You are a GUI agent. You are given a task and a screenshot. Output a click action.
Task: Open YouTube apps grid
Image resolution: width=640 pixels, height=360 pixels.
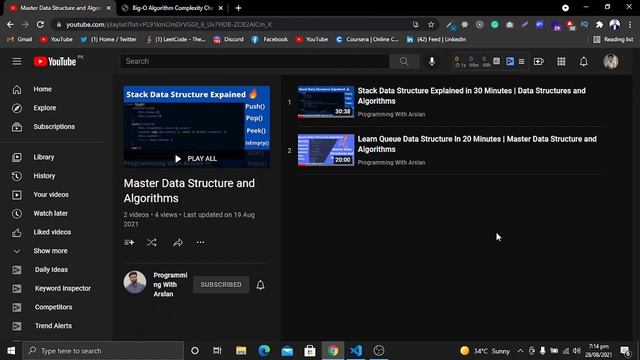(561, 61)
